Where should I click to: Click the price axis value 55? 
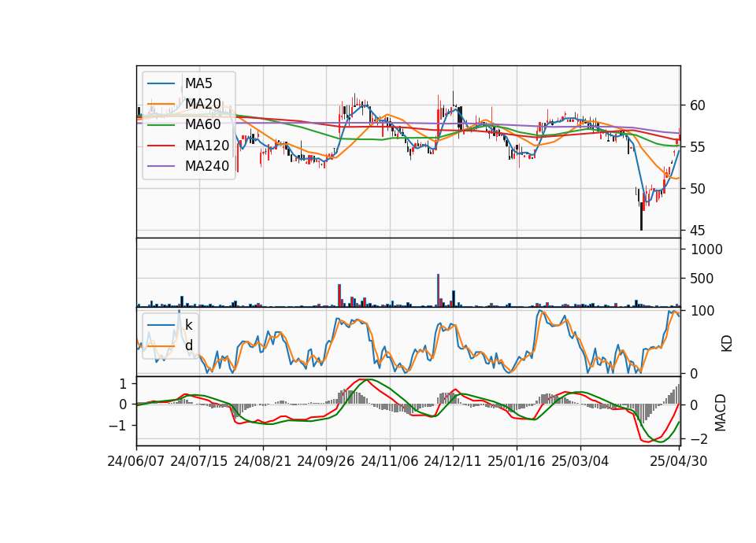[697, 147]
